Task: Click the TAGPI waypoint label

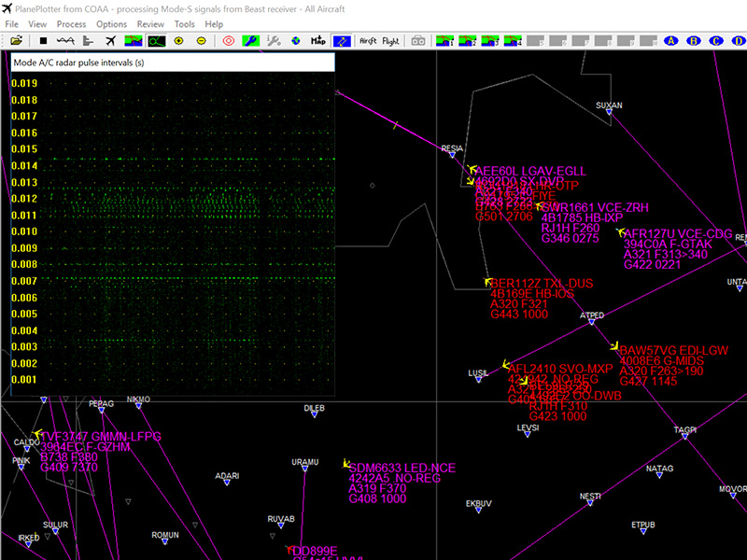Action: [685, 430]
